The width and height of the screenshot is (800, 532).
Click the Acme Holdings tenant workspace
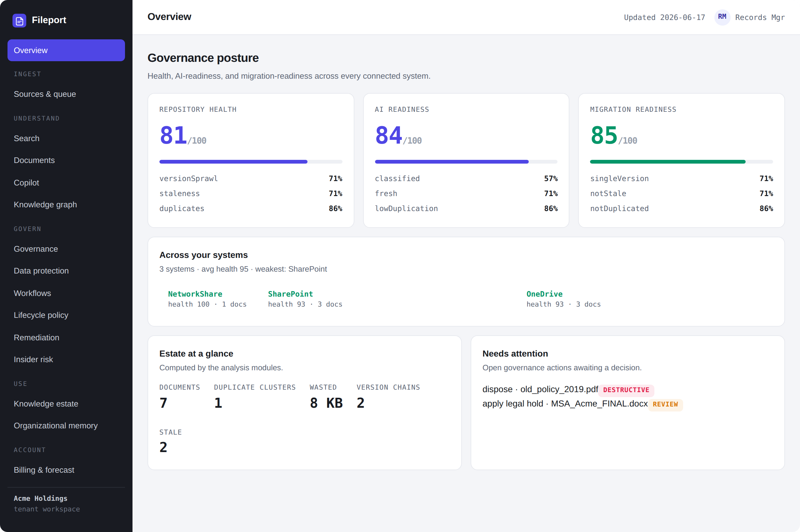click(47, 504)
